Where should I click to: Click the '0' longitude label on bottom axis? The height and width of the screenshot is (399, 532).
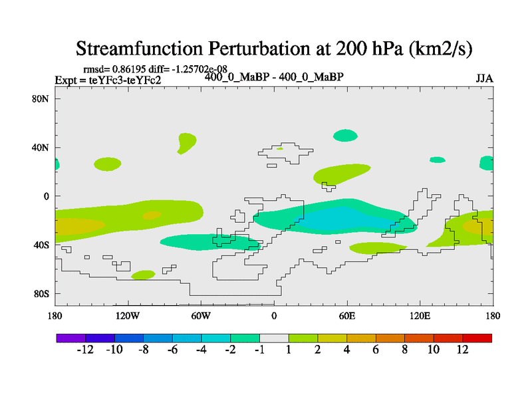pos(274,315)
